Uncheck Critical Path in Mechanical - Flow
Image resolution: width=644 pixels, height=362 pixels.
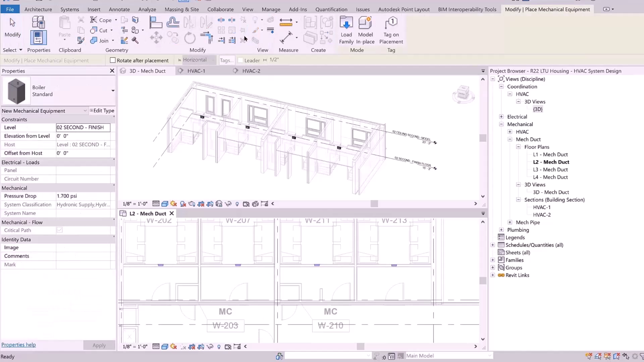tap(59, 230)
